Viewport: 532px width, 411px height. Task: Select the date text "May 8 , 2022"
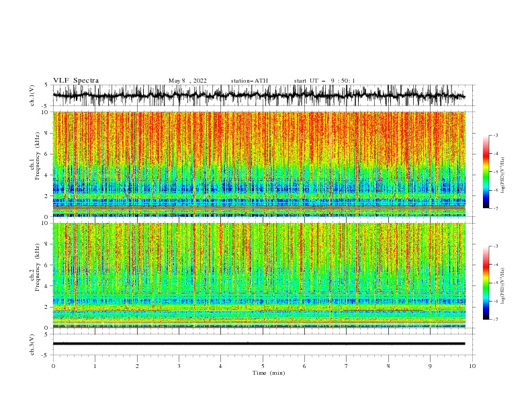coord(187,81)
